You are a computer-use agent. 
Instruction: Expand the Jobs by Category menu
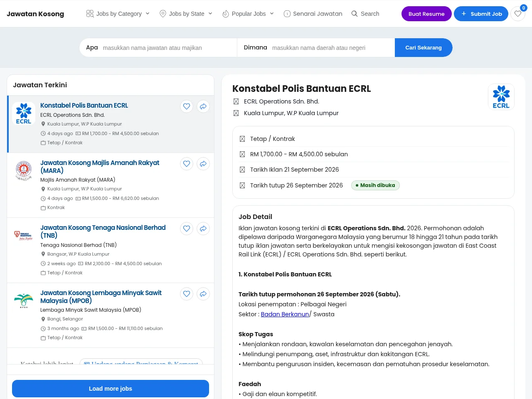[x=118, y=14]
